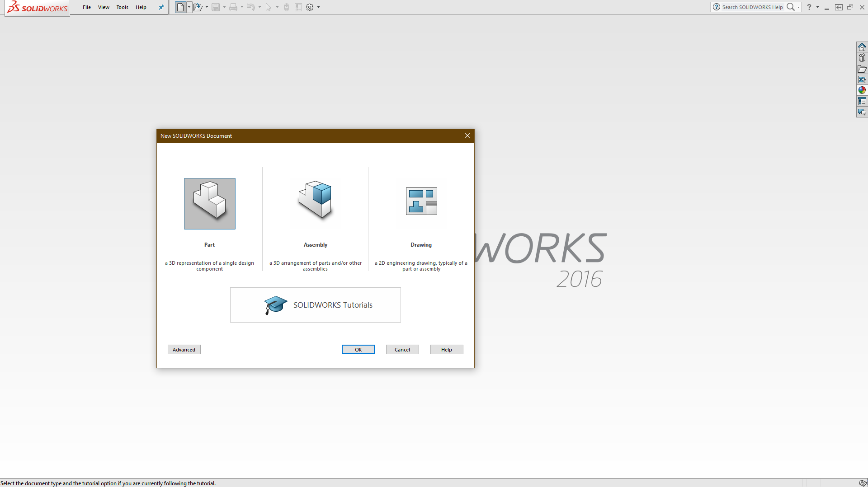This screenshot has width=868, height=487.
Task: Expand the New document dropdown arrow
Action: point(189,7)
